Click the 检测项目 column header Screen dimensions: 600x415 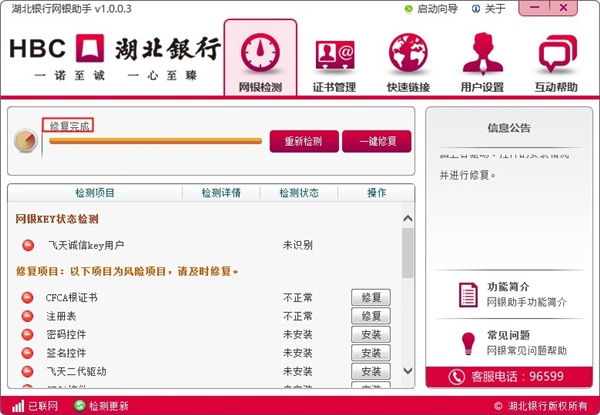(x=95, y=193)
